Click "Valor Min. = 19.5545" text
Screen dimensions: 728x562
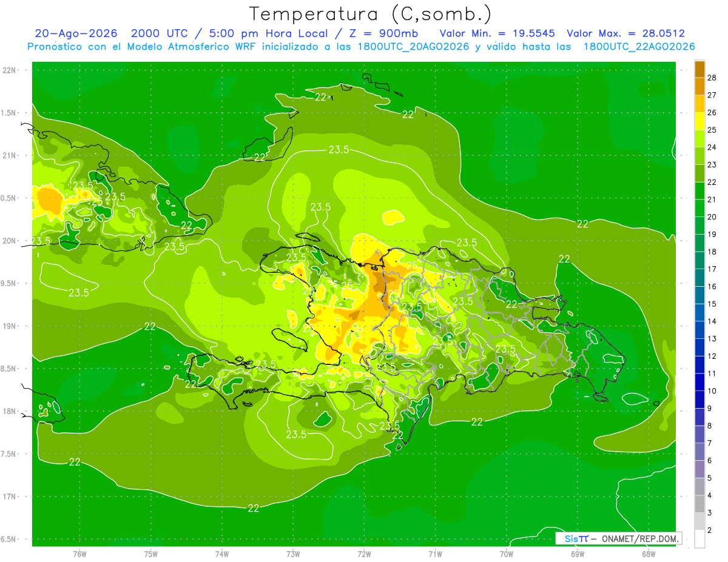tap(497, 33)
